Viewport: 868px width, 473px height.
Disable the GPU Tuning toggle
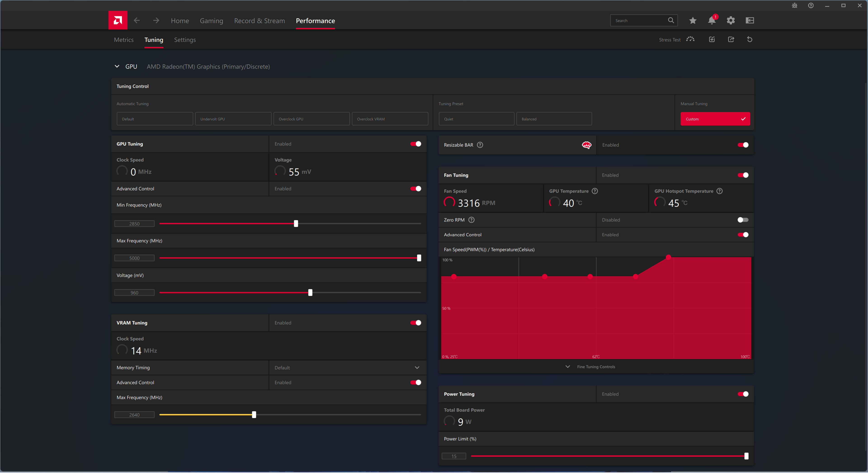(x=415, y=144)
